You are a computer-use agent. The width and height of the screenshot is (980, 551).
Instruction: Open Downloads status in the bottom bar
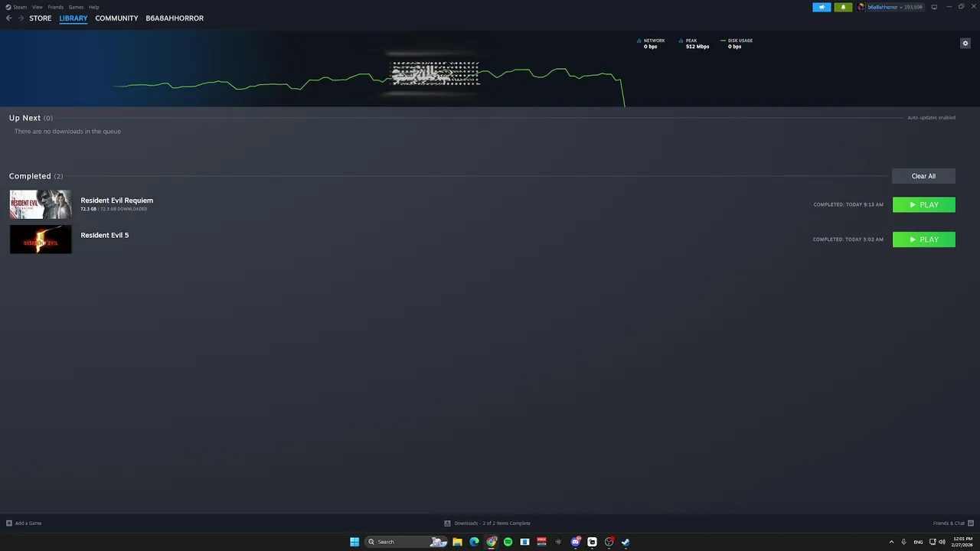pyautogui.click(x=487, y=523)
